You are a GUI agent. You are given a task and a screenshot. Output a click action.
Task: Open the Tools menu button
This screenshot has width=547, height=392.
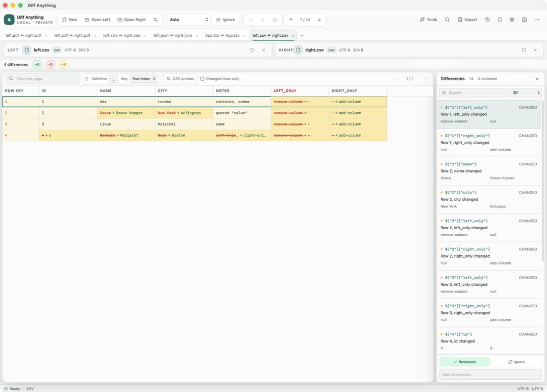point(428,19)
